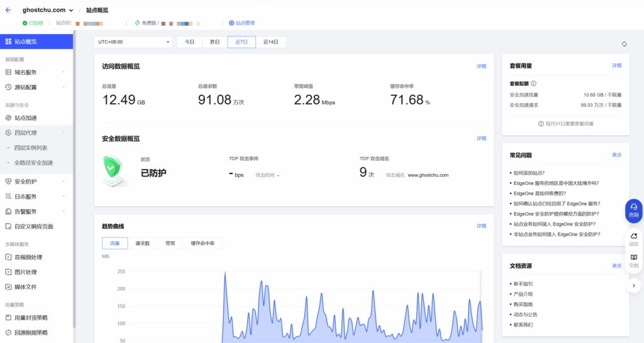Screen dimensions: 644x343
Task: Click the back arrow icon
Action: click(x=8, y=10)
